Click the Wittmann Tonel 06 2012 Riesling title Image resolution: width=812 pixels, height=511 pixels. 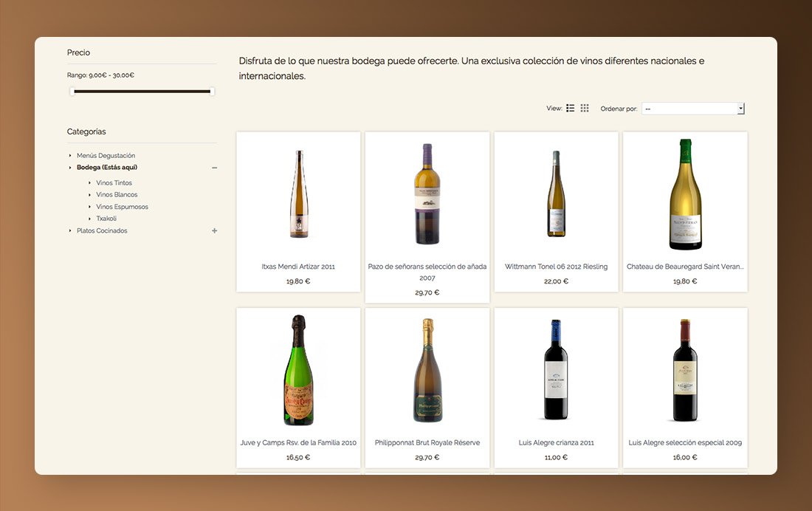(556, 267)
